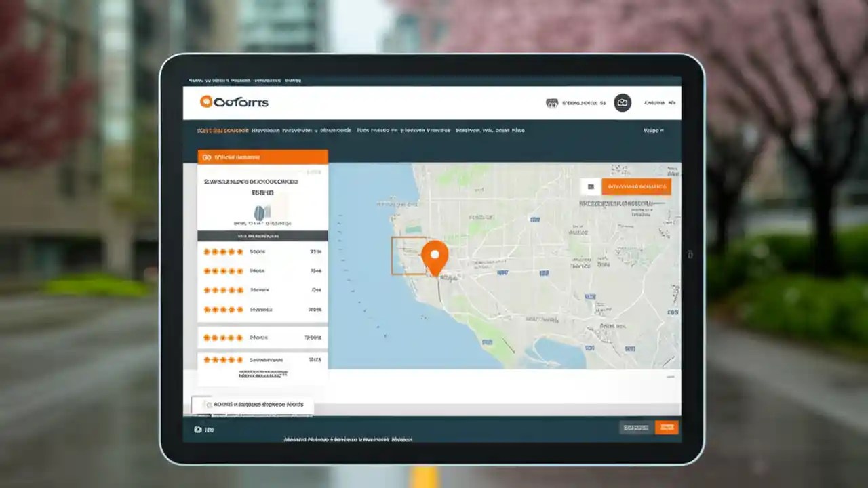Screen dimensions: 868x488
Task: Expand the dropdown at the far right of navbar
Action: pyautogui.click(x=652, y=129)
